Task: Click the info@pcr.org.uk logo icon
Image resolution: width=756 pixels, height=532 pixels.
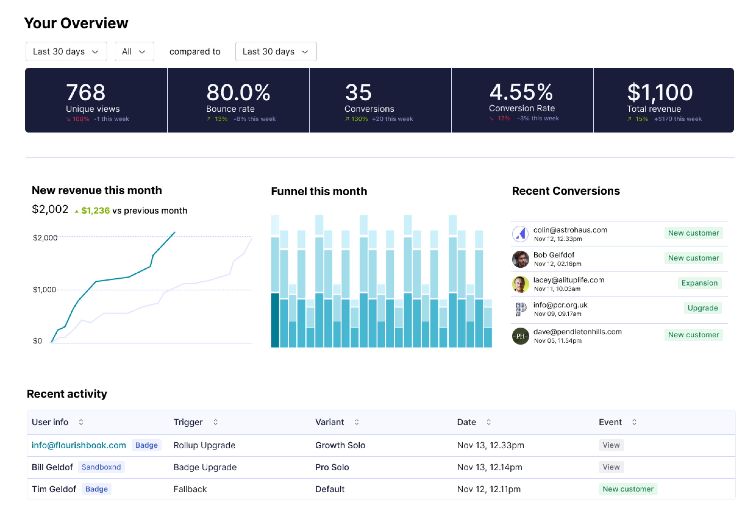Action: click(520, 309)
